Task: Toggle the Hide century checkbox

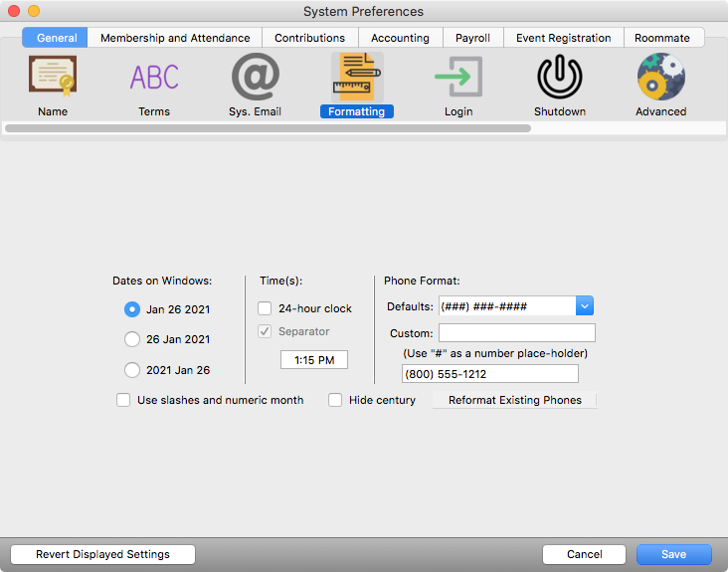Action: point(335,400)
